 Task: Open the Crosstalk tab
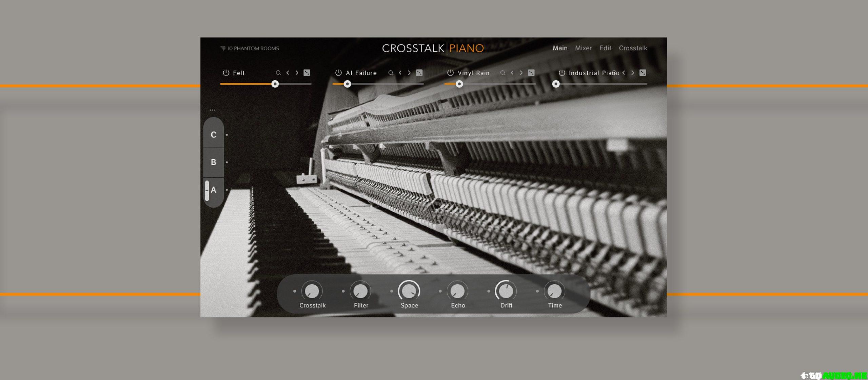click(x=633, y=48)
